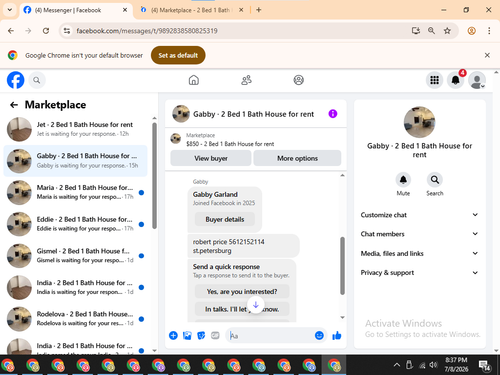Image resolution: width=500 pixels, height=375 pixels.
Task: Switch to Marketplace - 2 Bed 1 Bath tab
Action: click(191, 10)
